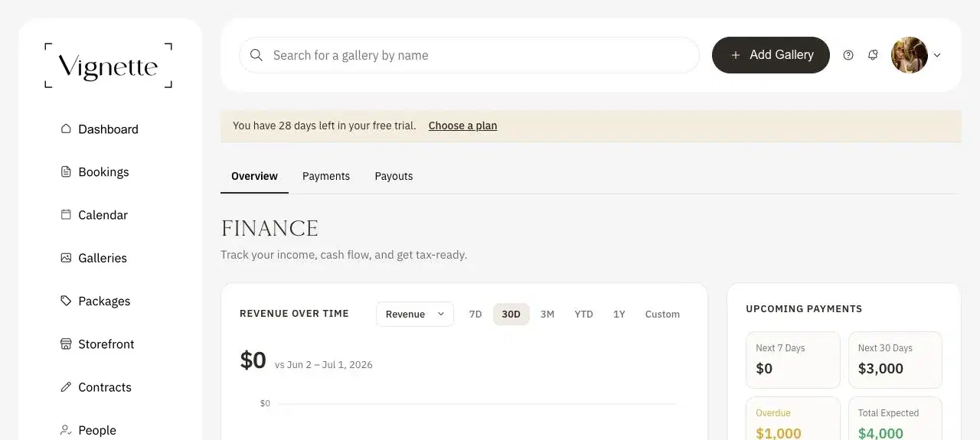Click the People user icon

tap(66, 430)
